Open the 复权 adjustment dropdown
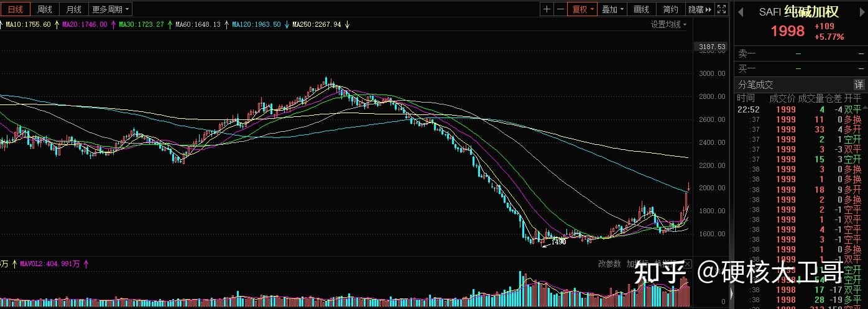868x309 pixels. [x=583, y=9]
